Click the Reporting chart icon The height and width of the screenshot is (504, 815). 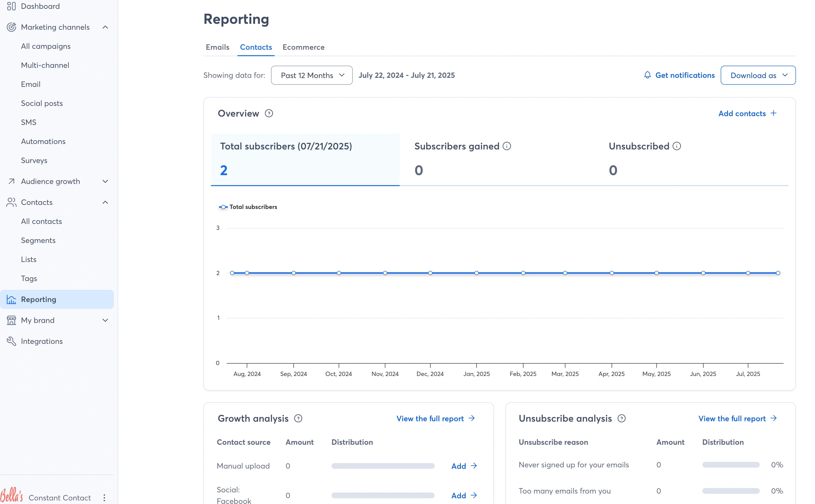click(x=11, y=299)
